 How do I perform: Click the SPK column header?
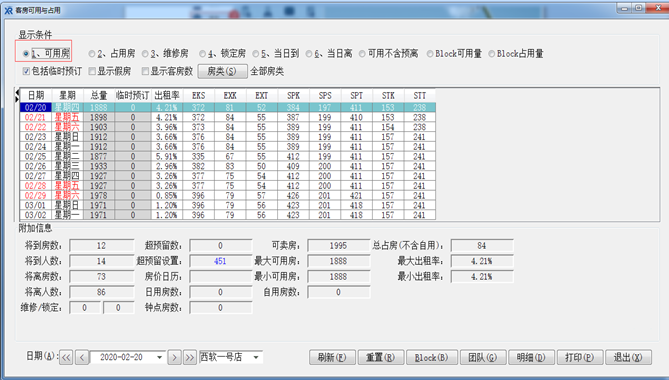tap(293, 96)
